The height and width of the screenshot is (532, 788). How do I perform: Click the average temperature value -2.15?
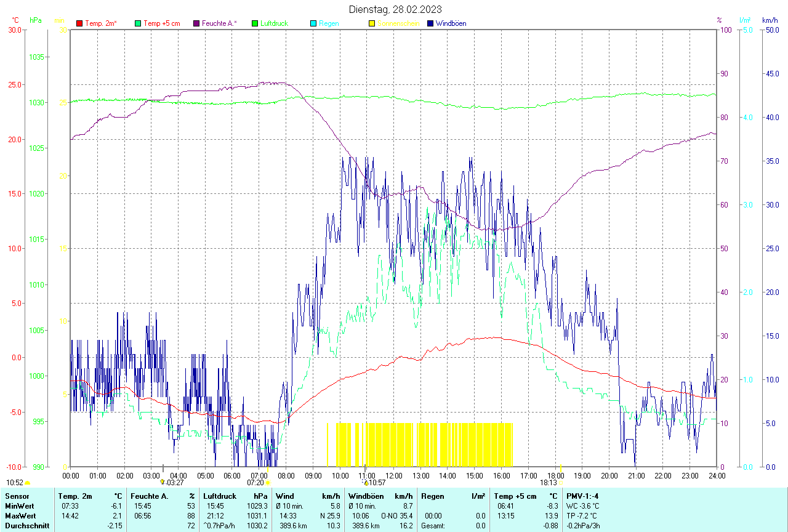click(113, 526)
